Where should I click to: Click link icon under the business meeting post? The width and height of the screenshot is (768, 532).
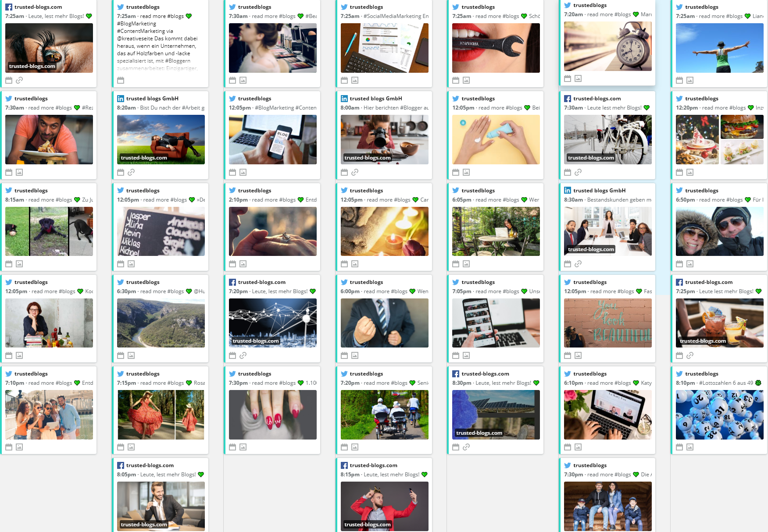pos(578,264)
